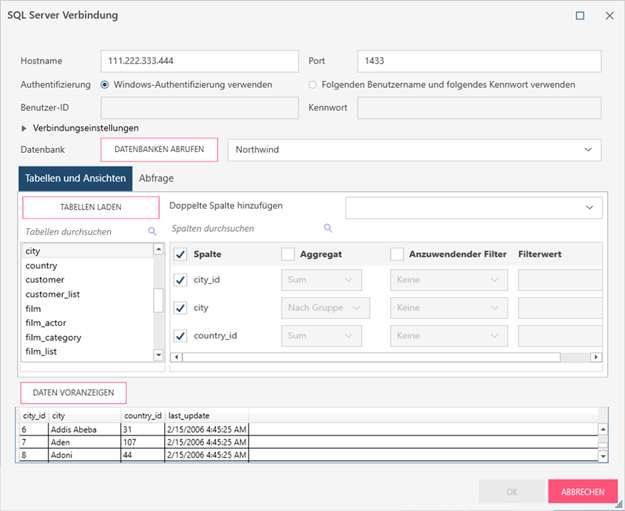Toggle the Aggregat header checkbox
This screenshot has height=511, width=625.
coord(288,255)
